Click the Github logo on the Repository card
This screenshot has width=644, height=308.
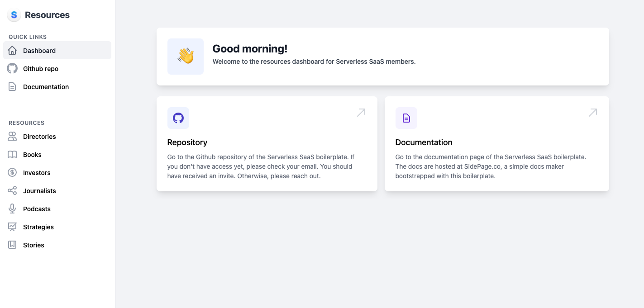coord(178,118)
